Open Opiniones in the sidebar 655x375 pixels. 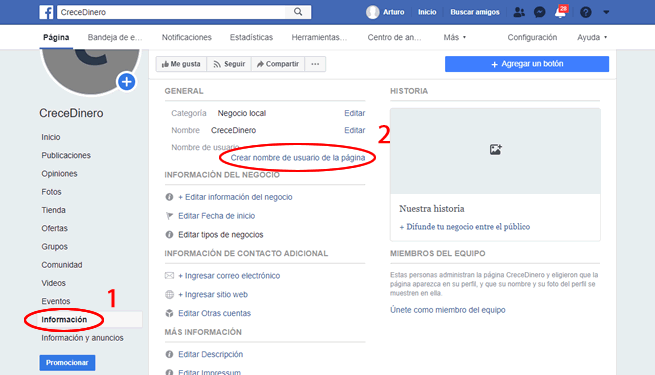click(59, 174)
